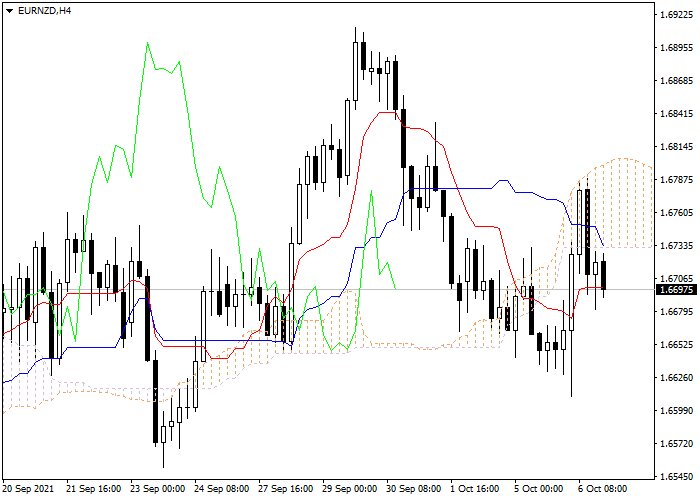Select the 1.66795 price label

(677, 311)
